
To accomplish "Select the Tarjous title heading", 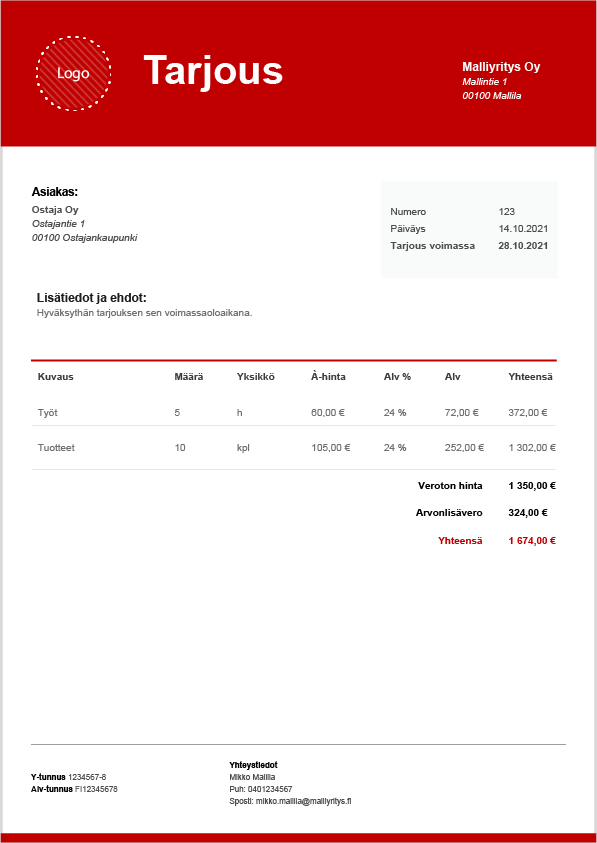I will pyautogui.click(x=213, y=70).
